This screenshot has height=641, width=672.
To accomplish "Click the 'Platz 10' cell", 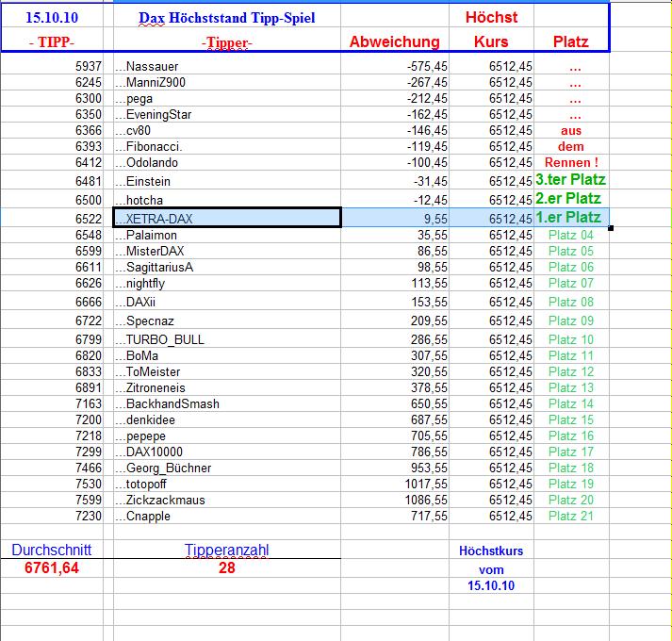I will [x=571, y=339].
